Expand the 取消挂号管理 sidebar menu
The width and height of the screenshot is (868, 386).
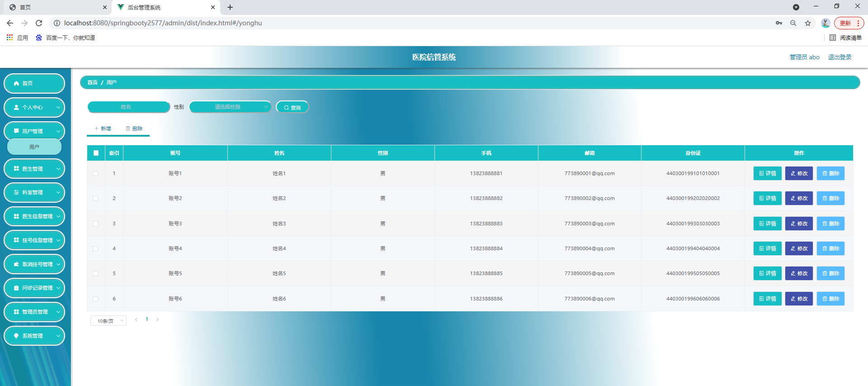[x=34, y=264]
